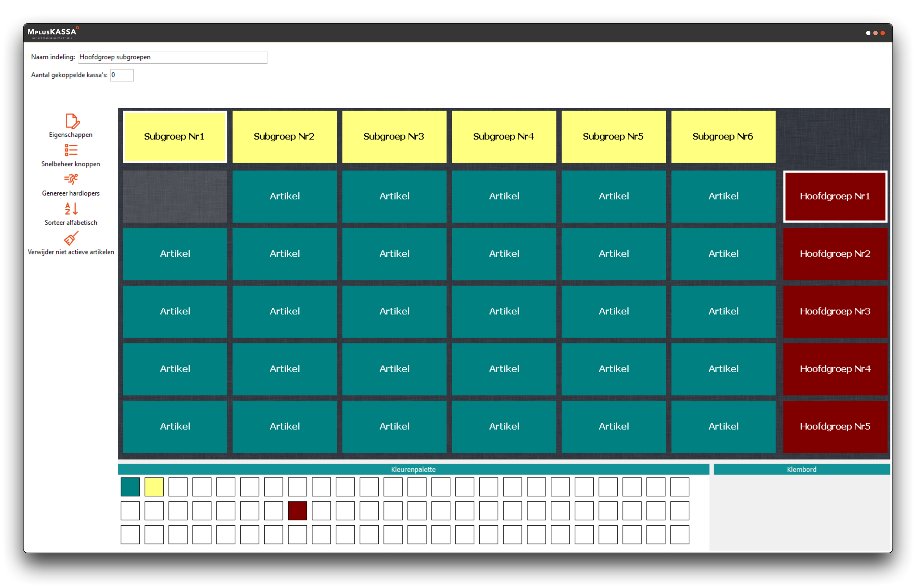Click the MplusKASSA logo in the title bar

pyautogui.click(x=52, y=33)
